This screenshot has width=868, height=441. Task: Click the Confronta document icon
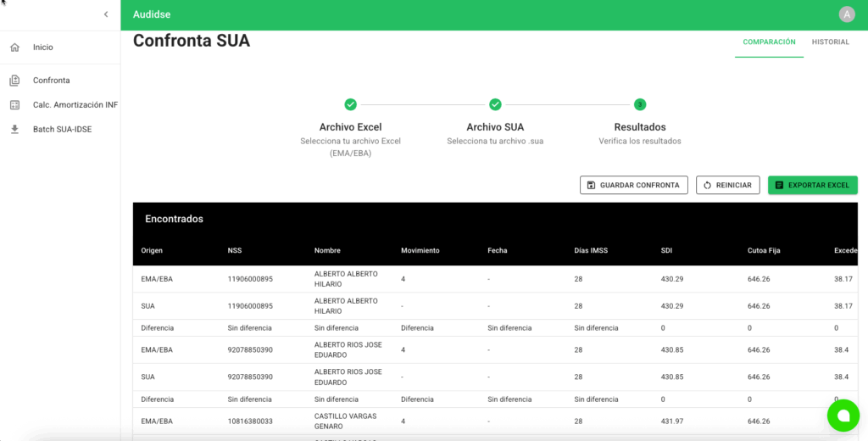(x=15, y=81)
